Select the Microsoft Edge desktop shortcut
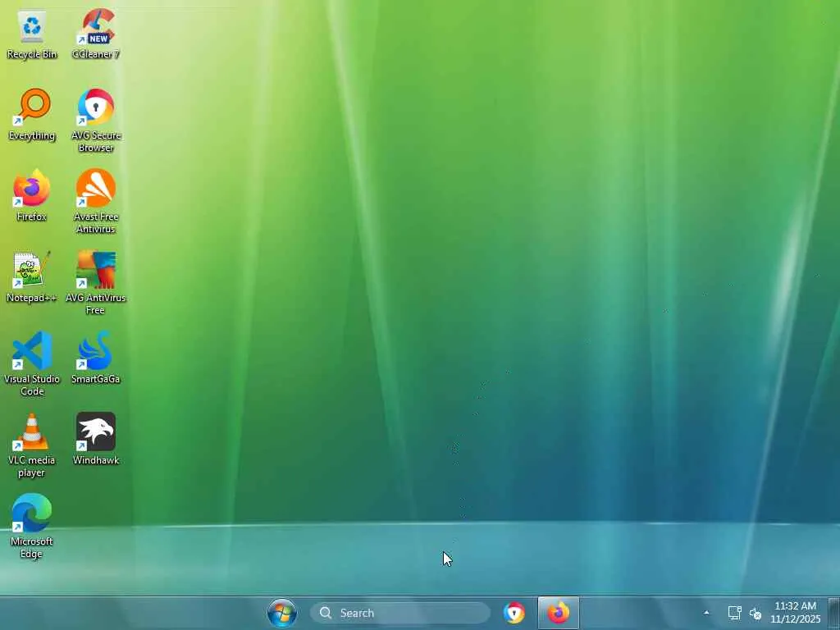Screen dimensions: 840x630 click(32, 526)
